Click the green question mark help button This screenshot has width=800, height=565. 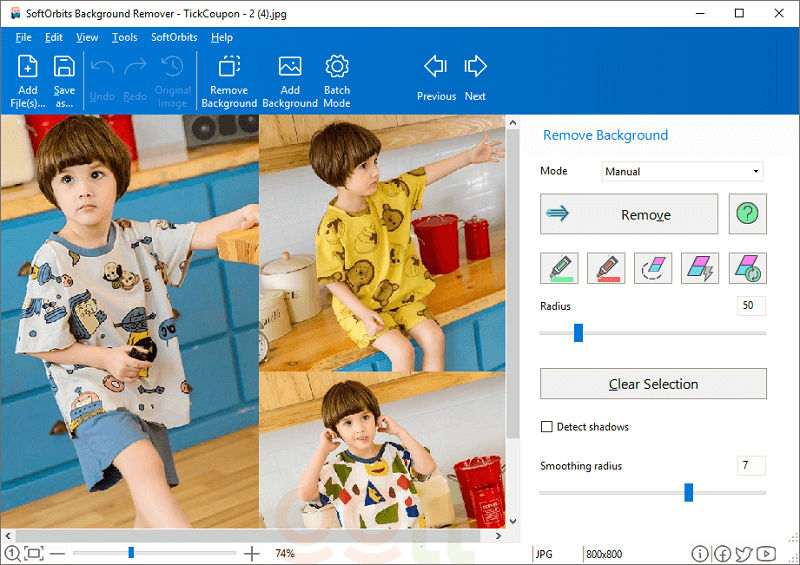click(747, 214)
